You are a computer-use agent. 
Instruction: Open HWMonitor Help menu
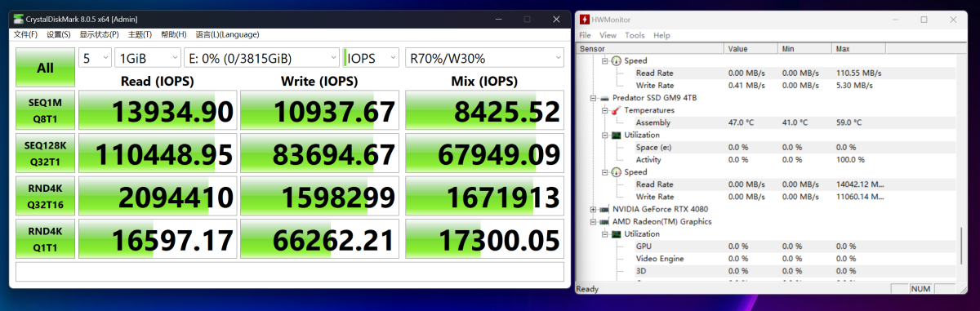(x=661, y=35)
